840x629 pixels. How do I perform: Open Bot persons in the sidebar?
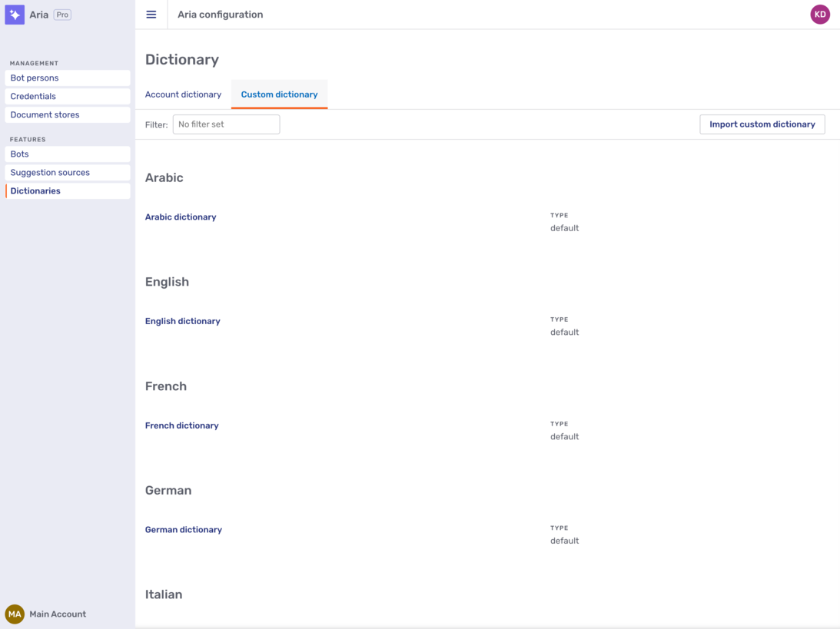68,78
